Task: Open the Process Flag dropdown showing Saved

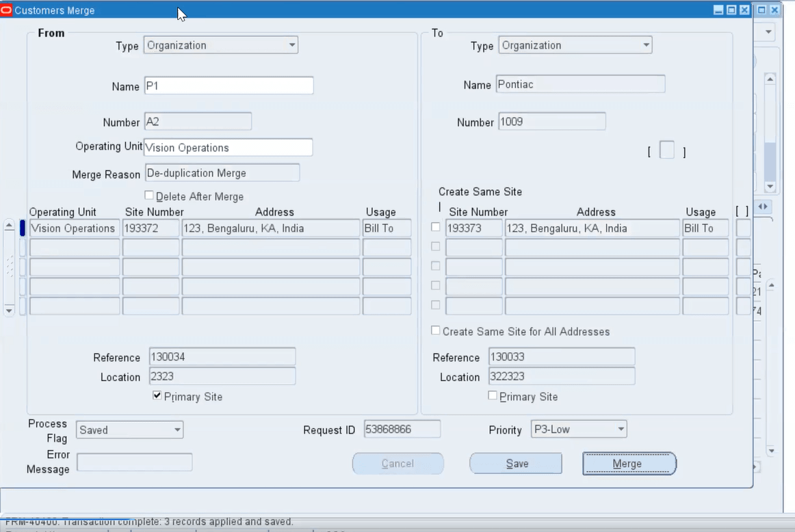Action: pyautogui.click(x=177, y=429)
